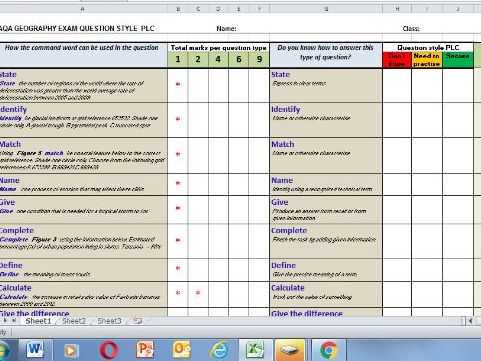Image resolution: width=481 pixels, height=361 pixels.
Task: Select the 'Calculate' definition cell in column G
Action: tap(326, 295)
